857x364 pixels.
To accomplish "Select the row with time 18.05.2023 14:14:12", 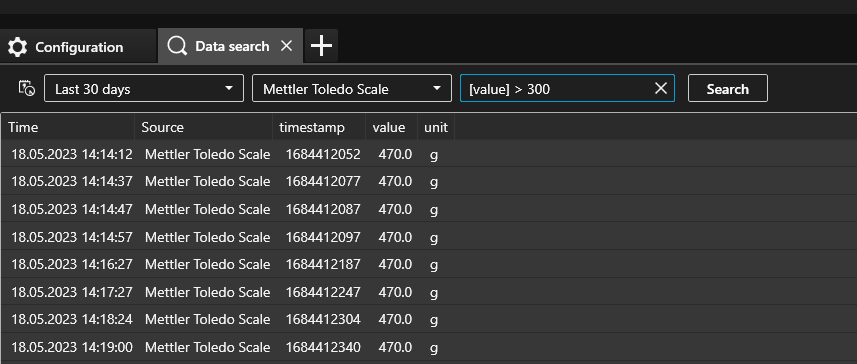I will point(429,154).
